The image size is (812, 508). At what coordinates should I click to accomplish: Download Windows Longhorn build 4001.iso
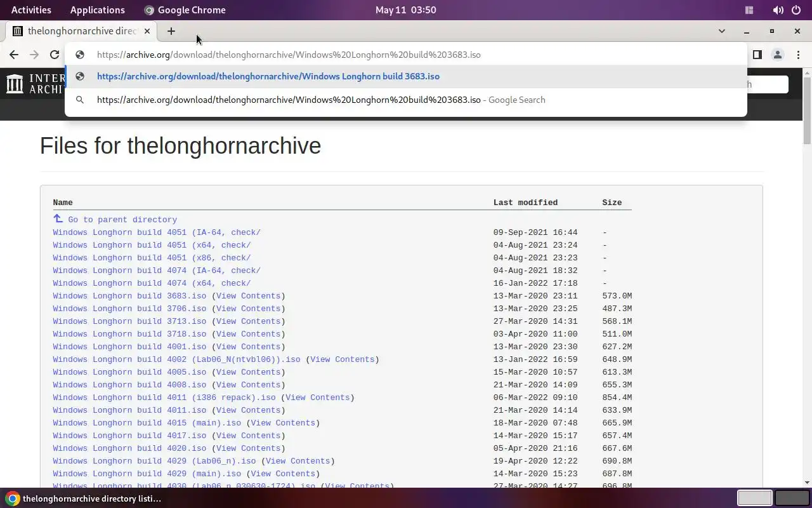129,347
